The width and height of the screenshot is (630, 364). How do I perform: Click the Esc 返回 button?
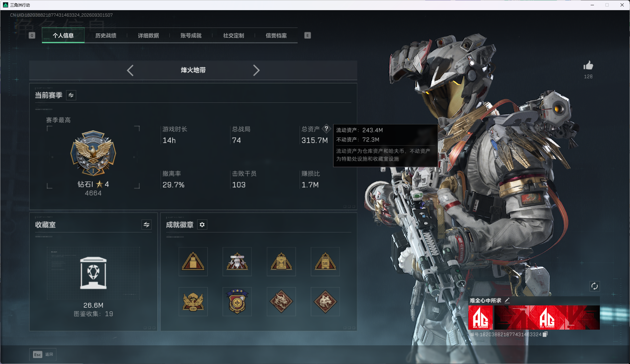point(43,354)
